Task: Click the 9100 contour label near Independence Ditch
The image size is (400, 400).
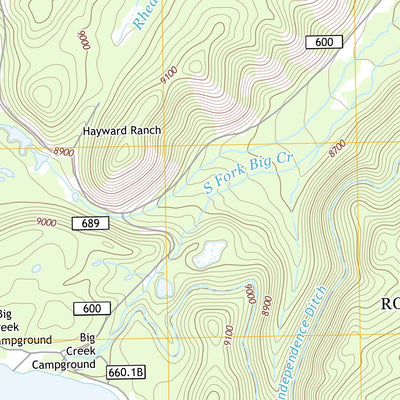Action: pos(229,336)
